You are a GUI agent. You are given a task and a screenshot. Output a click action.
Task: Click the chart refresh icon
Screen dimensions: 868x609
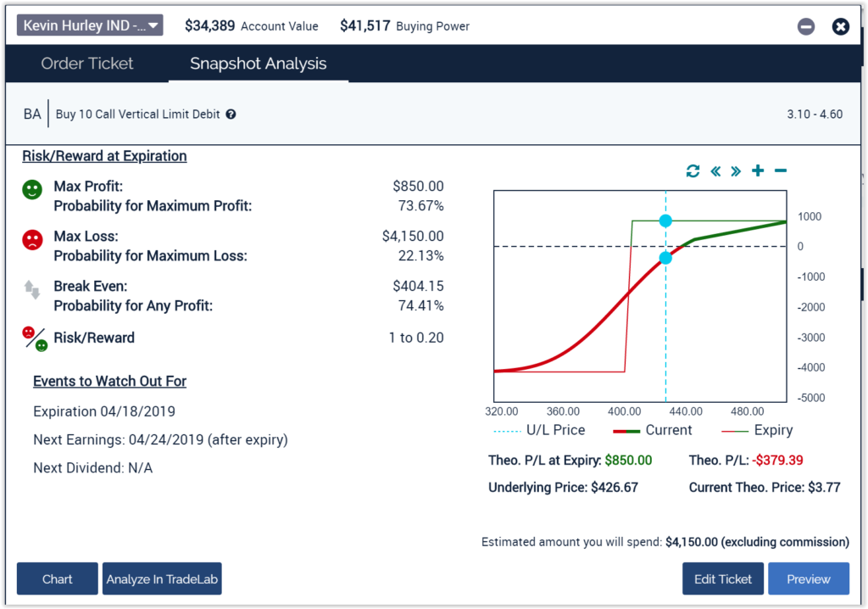coord(693,171)
